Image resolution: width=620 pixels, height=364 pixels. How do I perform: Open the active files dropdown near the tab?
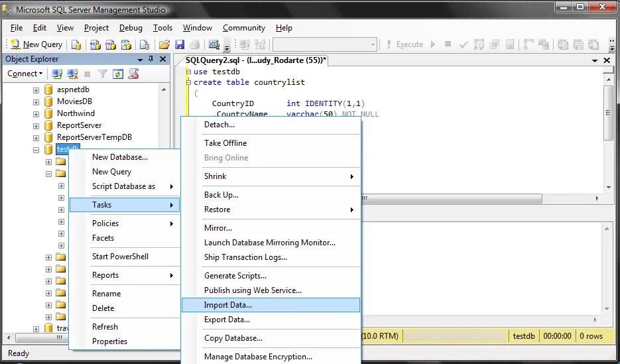(x=595, y=60)
